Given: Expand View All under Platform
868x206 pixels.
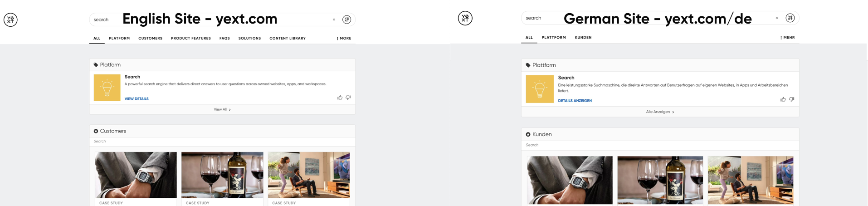Looking at the screenshot, I should pyautogui.click(x=222, y=109).
